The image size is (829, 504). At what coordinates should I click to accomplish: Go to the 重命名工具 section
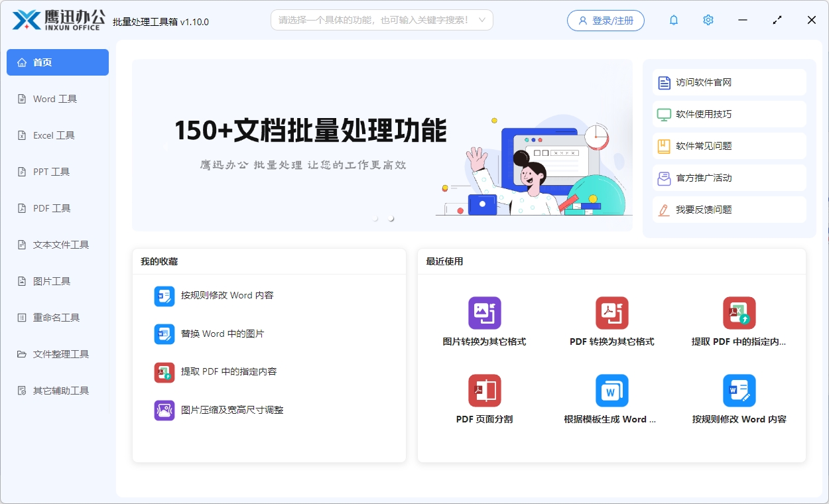click(x=57, y=317)
